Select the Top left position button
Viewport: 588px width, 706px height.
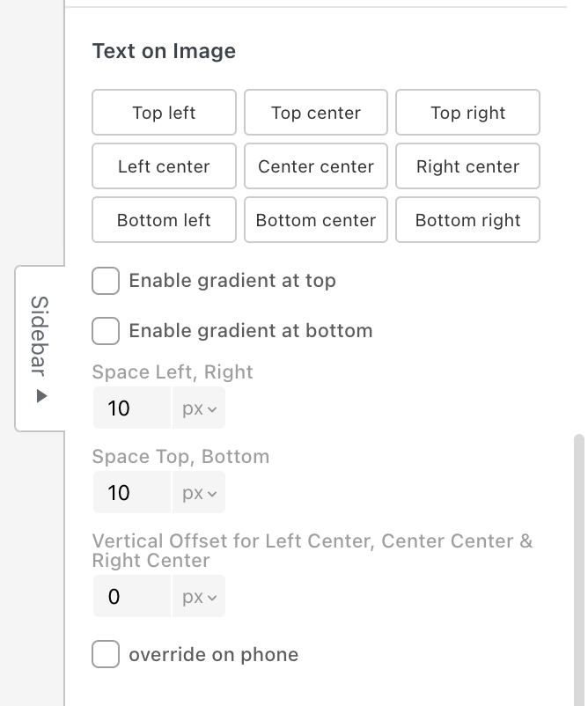pyautogui.click(x=164, y=113)
